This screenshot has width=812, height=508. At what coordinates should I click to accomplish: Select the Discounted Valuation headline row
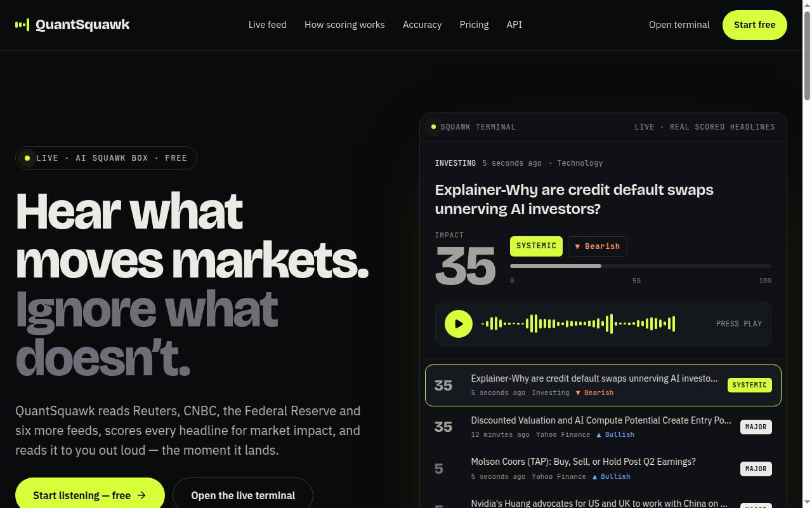click(x=603, y=427)
